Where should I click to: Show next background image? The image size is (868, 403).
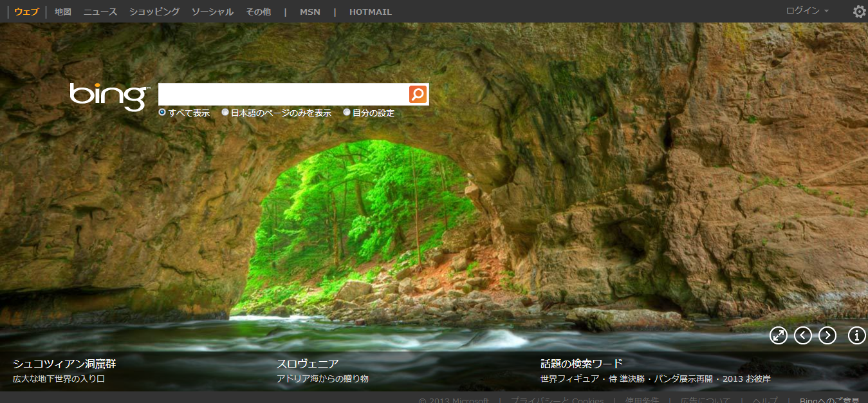click(x=827, y=335)
